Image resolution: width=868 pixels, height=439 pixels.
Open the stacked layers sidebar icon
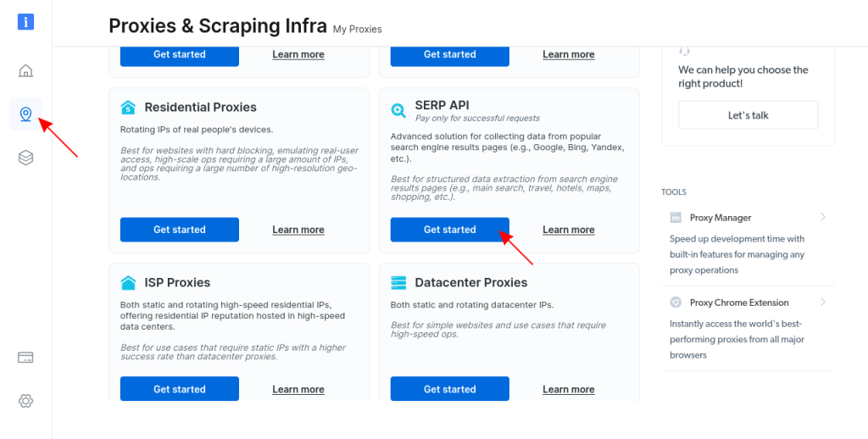tap(26, 158)
